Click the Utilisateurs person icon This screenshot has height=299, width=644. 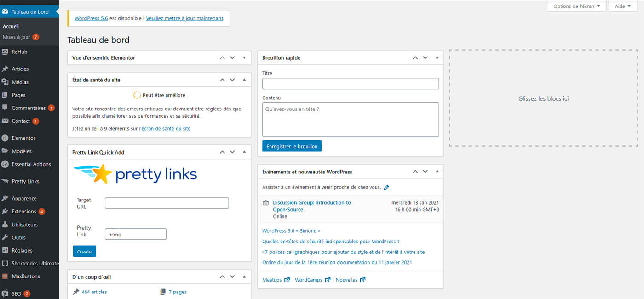[5, 225]
